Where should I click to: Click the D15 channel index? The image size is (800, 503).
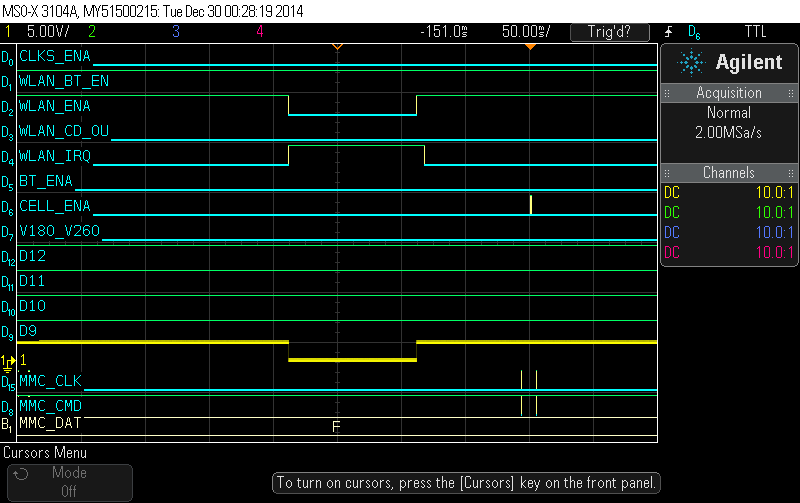point(8,382)
